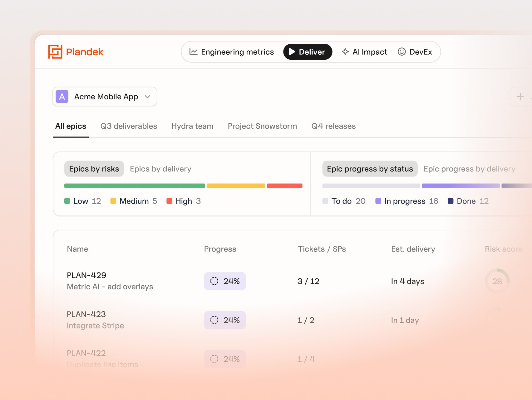Switch to Epics by delivery view
The image size is (532, 400).
(x=160, y=169)
